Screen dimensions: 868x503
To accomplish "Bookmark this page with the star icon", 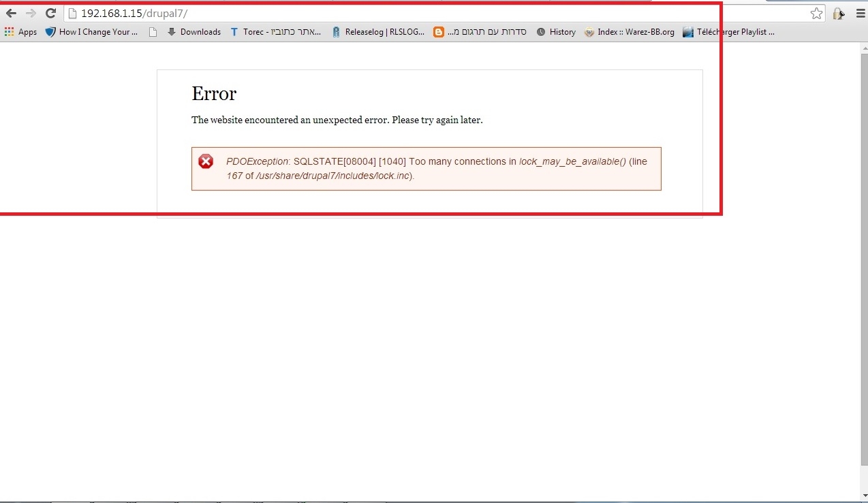I will pyautogui.click(x=816, y=14).
